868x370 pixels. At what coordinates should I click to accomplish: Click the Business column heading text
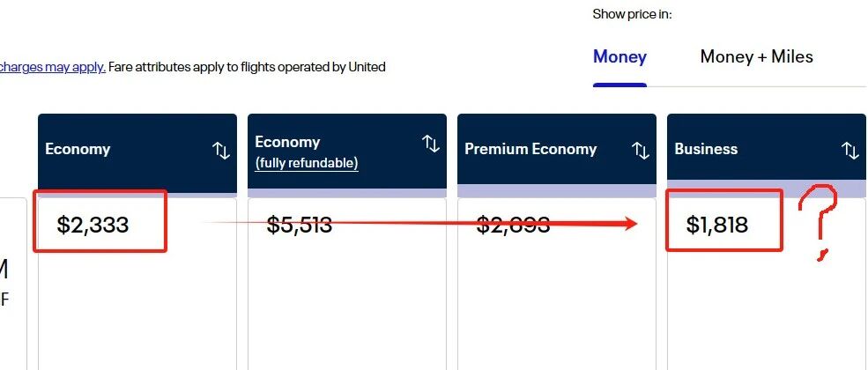(706, 149)
